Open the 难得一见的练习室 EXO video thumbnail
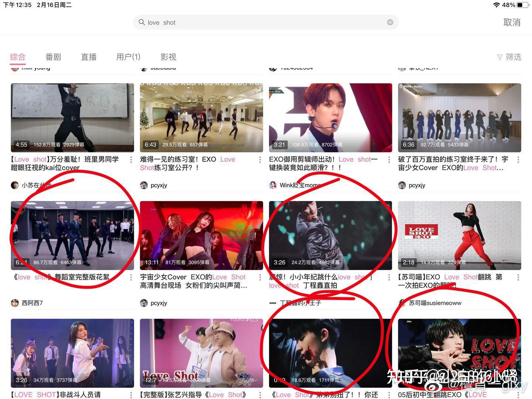 pyautogui.click(x=201, y=117)
